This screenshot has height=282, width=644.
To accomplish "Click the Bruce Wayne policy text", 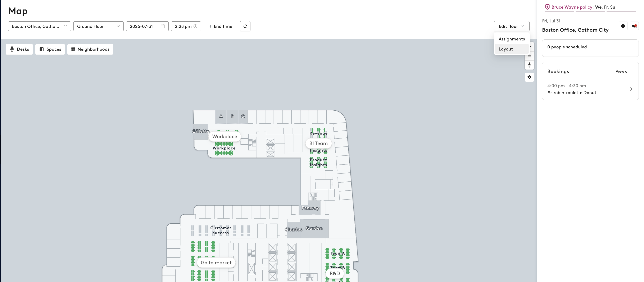I will click(x=572, y=7).
